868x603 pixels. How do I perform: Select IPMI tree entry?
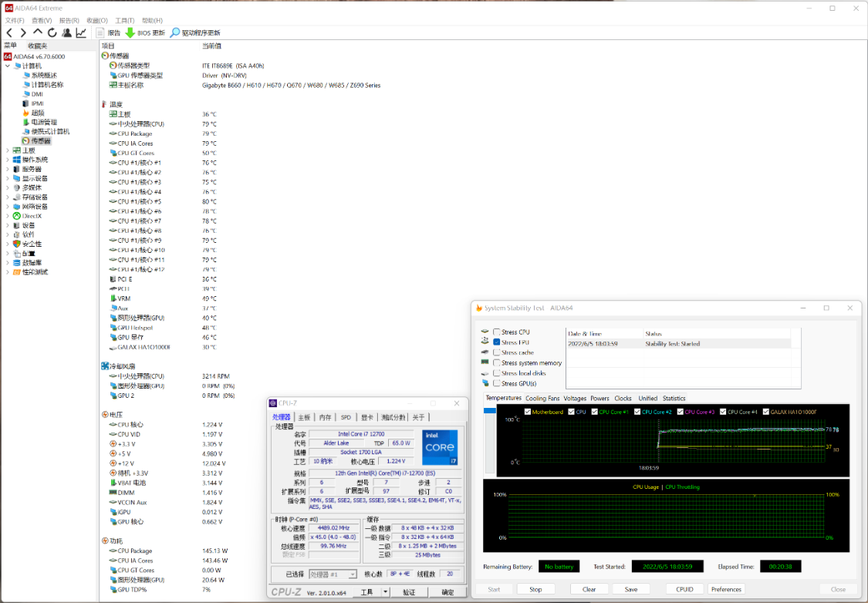coord(33,103)
